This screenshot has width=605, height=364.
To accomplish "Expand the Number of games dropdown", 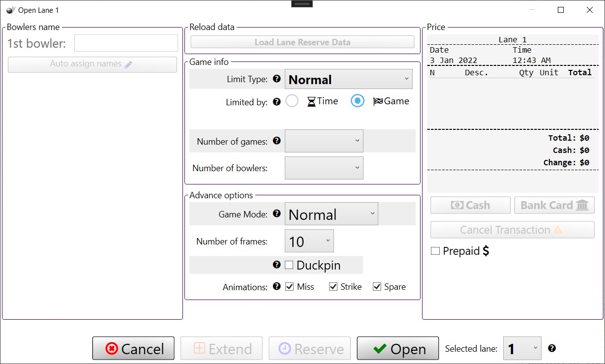I will pos(324,141).
